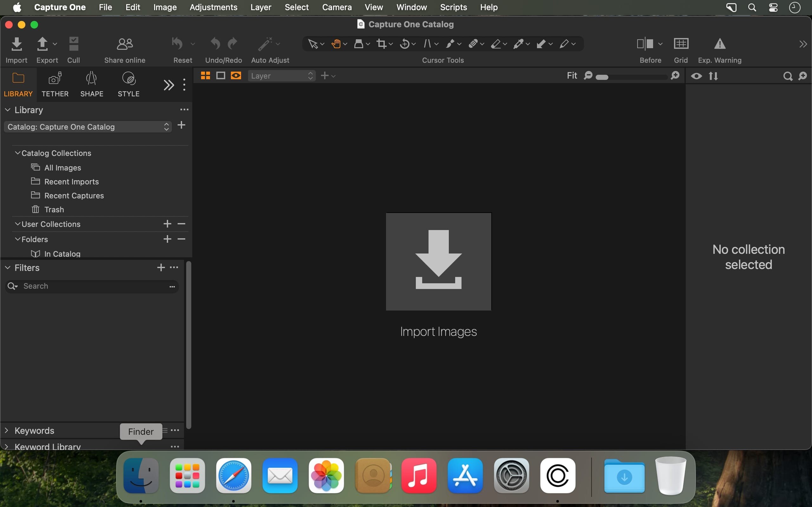The height and width of the screenshot is (507, 812).
Task: Collapse the Catalog Collections group
Action: (17, 153)
